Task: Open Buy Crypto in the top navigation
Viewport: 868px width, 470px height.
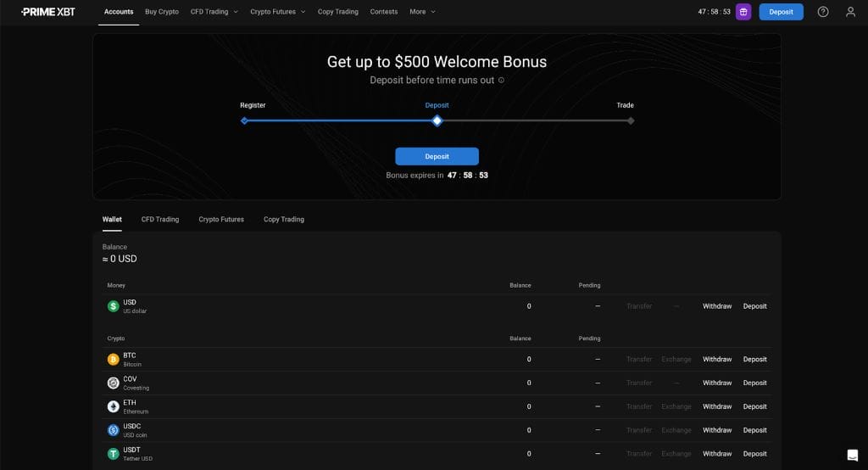Action: (162, 12)
